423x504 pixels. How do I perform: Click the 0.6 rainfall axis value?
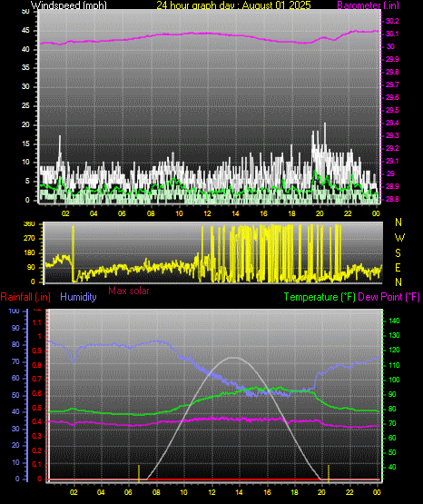click(37, 394)
